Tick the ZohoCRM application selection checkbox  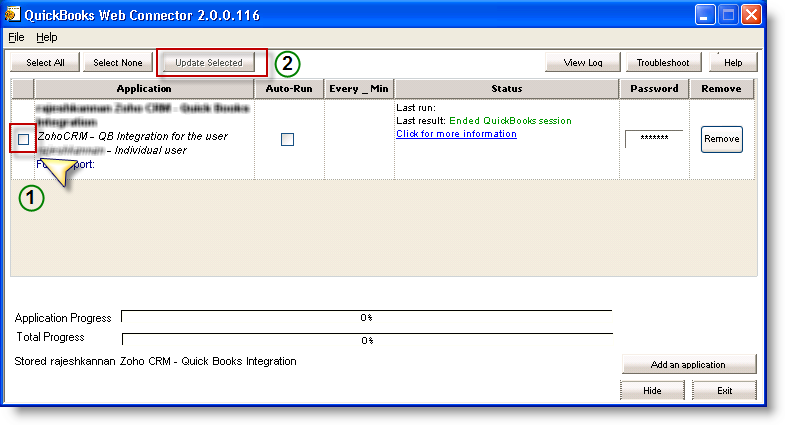[x=24, y=139]
